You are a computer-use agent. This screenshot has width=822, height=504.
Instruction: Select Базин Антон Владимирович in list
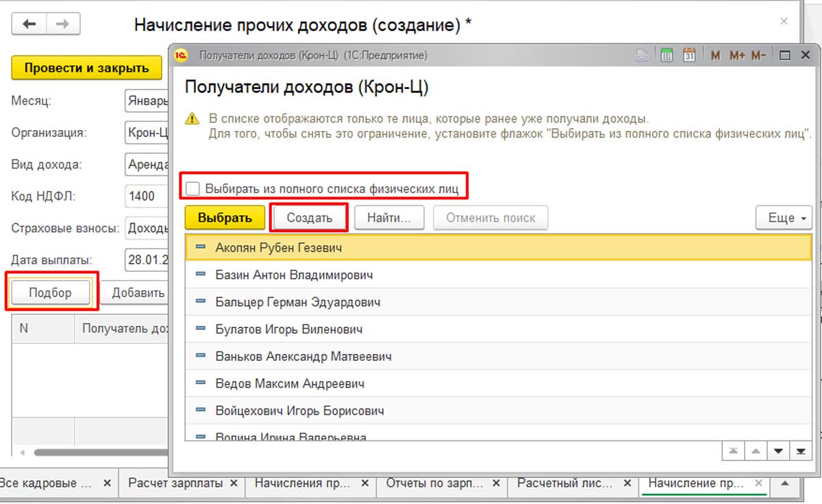click(294, 275)
